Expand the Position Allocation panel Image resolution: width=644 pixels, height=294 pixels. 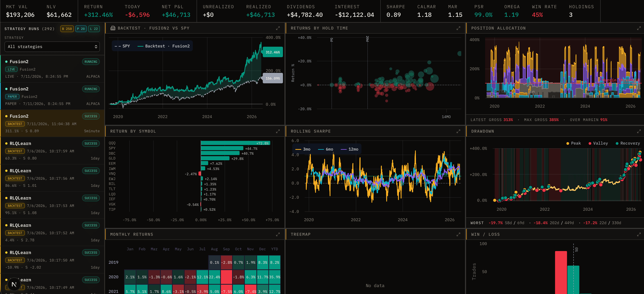(639, 28)
